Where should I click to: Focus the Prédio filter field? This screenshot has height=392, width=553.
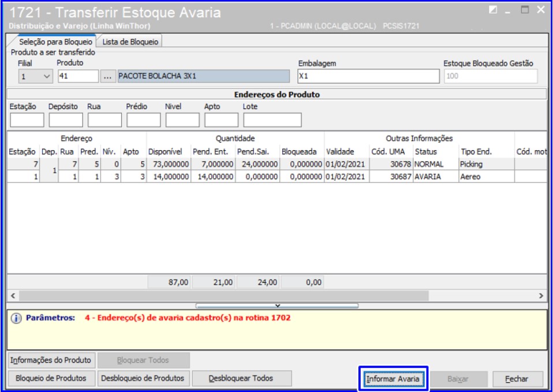(x=144, y=120)
